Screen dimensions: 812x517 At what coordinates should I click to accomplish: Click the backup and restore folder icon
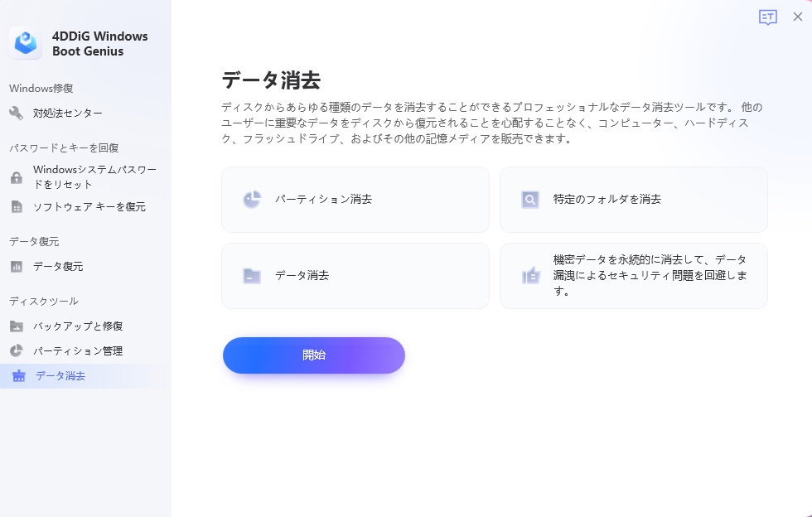[17, 326]
